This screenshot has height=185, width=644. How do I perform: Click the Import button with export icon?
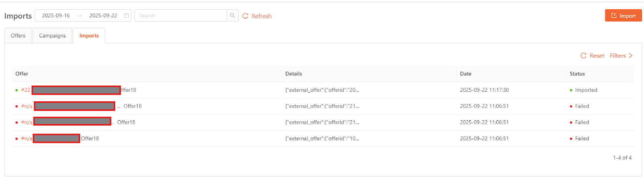coord(623,16)
